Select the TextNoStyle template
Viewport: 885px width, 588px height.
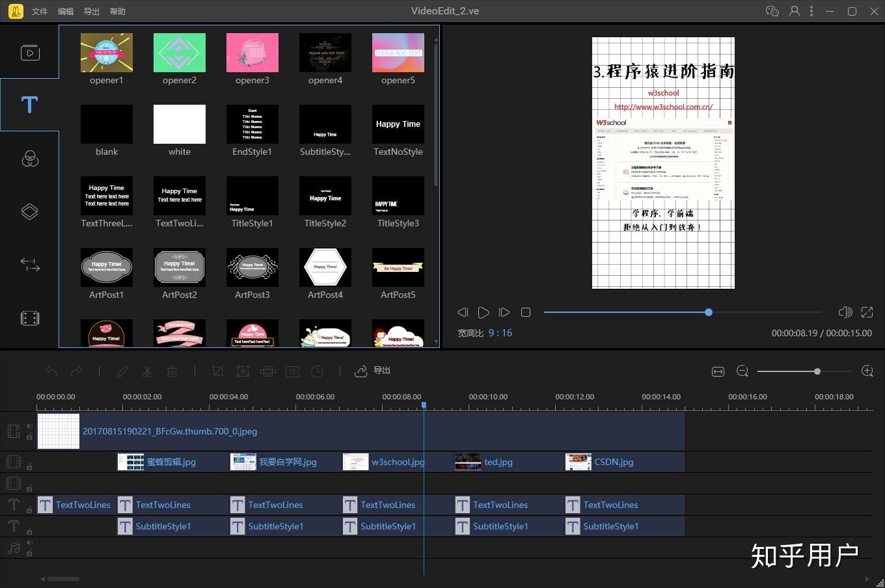(398, 131)
